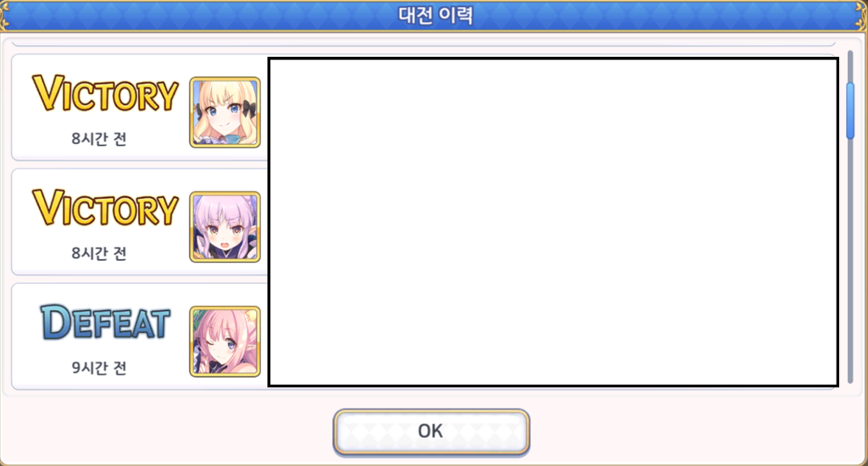The height and width of the screenshot is (466, 868).
Task: Click the gold ornament in title bar's left corner
Action: pyautogui.click(x=5, y=15)
